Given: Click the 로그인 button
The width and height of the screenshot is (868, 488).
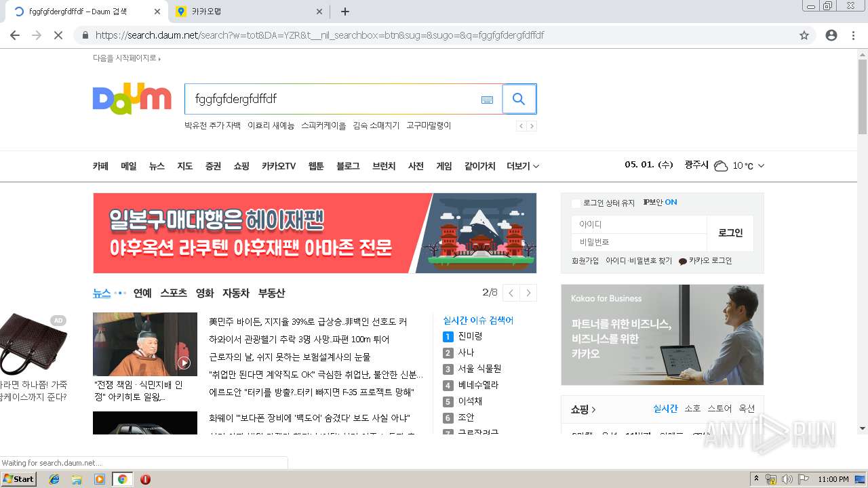Looking at the screenshot, I should (730, 233).
